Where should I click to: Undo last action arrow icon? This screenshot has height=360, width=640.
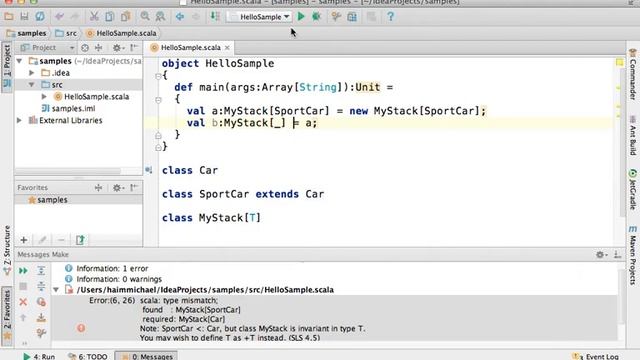click(x=60, y=17)
